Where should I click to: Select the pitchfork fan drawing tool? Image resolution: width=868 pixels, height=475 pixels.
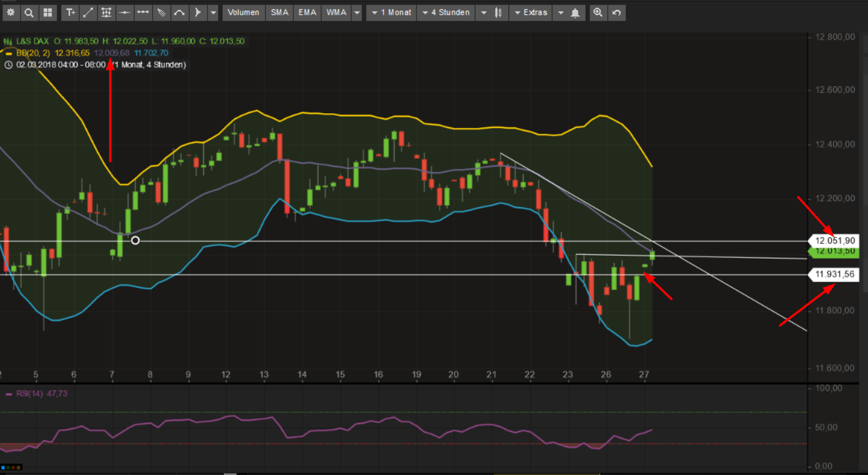161,12
